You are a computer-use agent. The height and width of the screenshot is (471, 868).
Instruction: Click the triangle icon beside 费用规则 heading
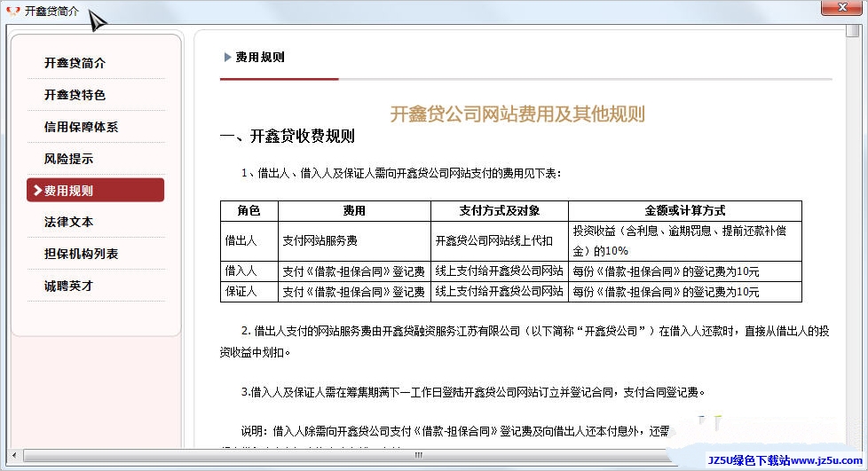point(227,57)
